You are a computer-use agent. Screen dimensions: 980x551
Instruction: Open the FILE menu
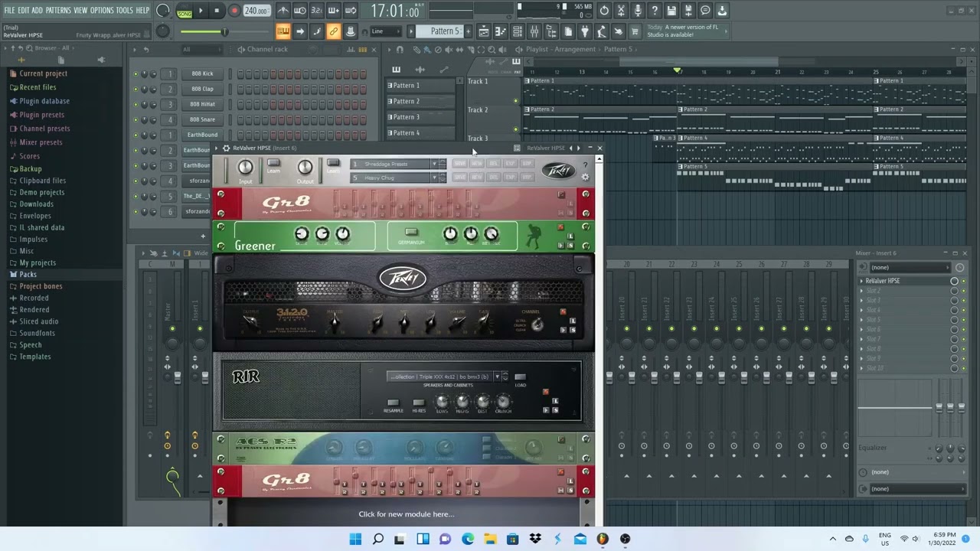tap(10, 10)
